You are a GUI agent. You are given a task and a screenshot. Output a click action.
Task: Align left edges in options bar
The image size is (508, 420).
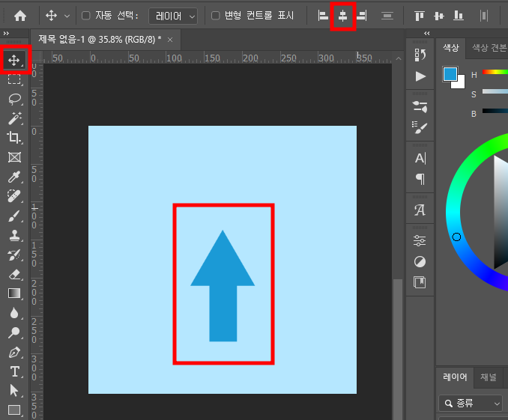(x=323, y=16)
